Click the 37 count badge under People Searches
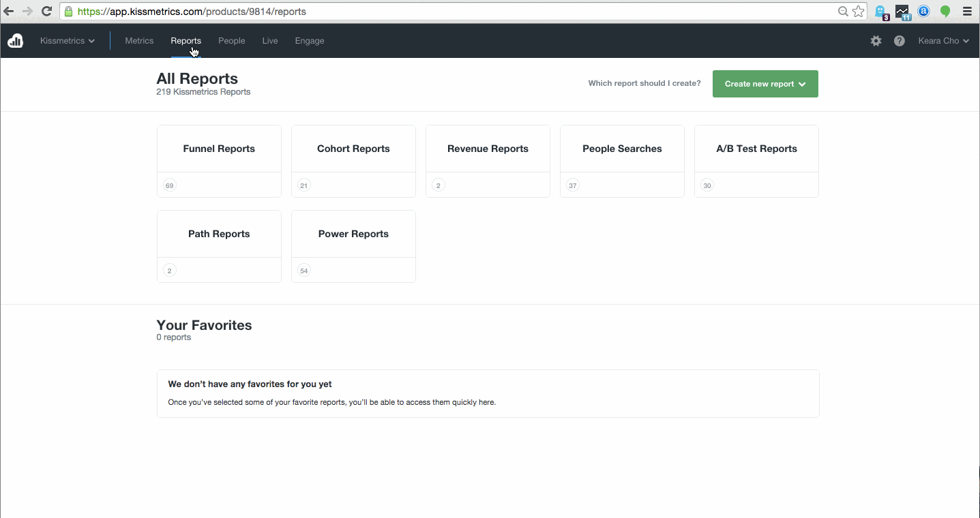The image size is (980, 518). [x=573, y=185]
